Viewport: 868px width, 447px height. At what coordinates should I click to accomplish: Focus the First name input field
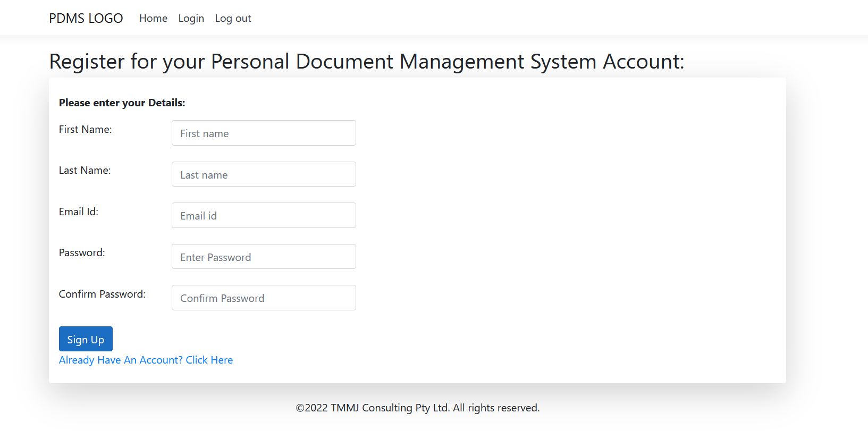click(x=264, y=133)
